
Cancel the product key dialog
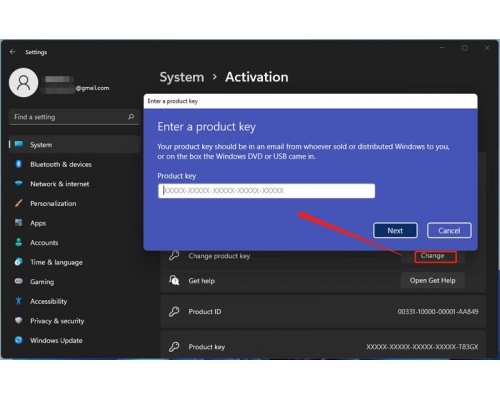click(449, 230)
